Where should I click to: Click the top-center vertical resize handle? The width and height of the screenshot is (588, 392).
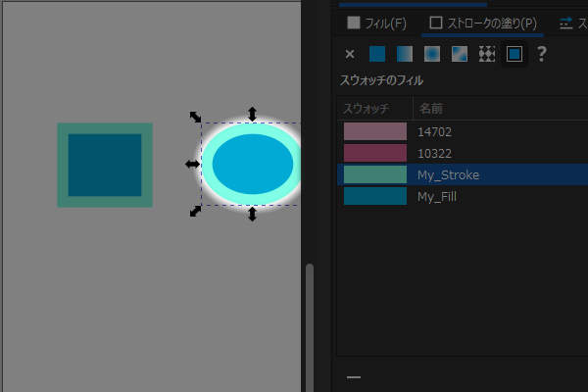pos(252,114)
